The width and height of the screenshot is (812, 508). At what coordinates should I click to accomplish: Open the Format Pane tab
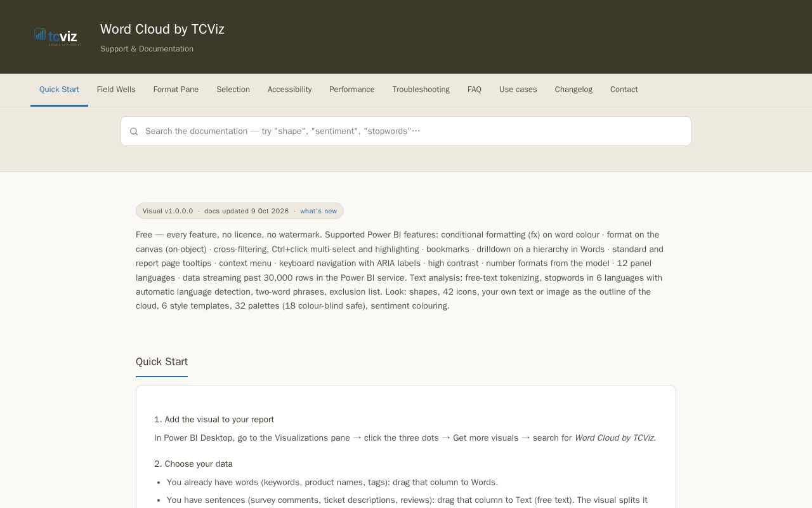(x=176, y=90)
